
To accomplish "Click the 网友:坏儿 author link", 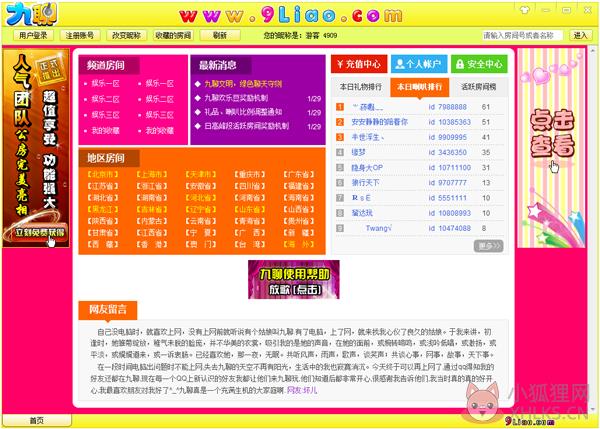I will [x=302, y=390].
